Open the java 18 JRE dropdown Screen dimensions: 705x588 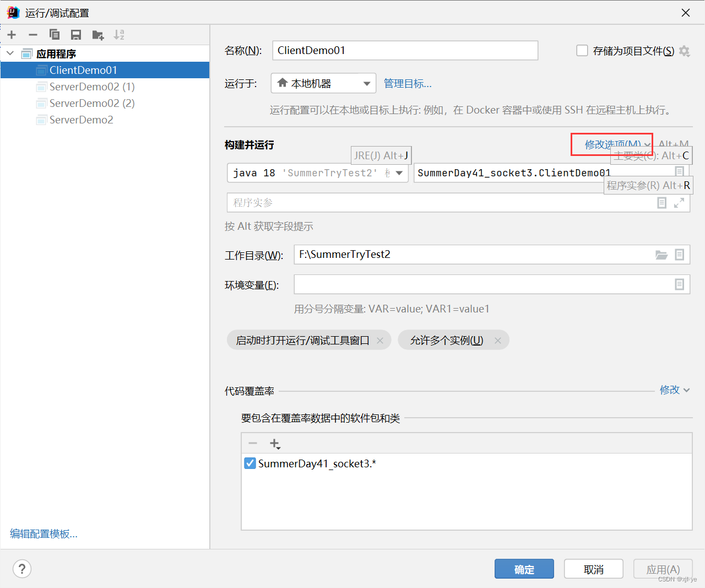[318, 172]
